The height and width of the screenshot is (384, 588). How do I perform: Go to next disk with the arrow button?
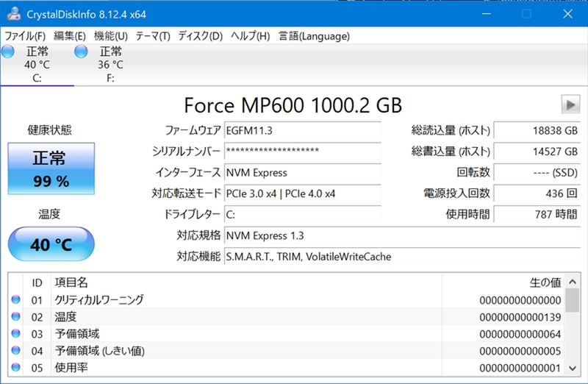pyautogui.click(x=570, y=104)
